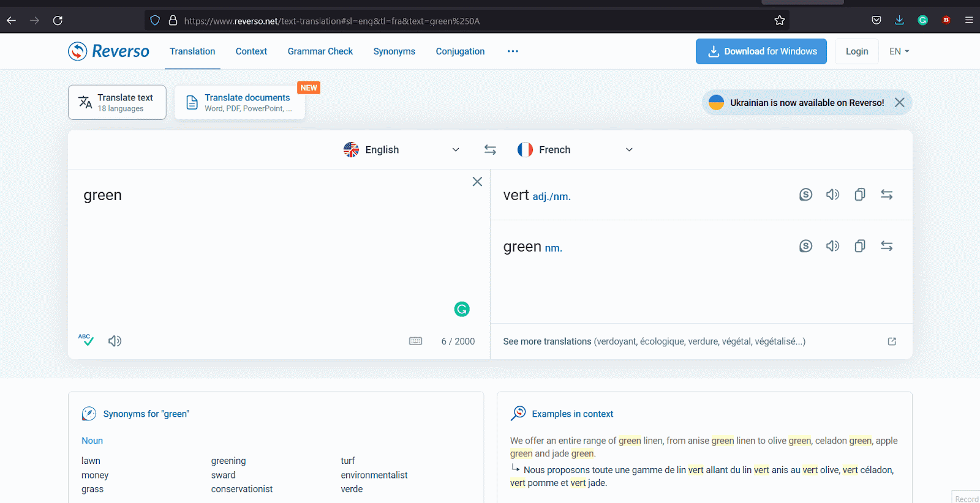Go to the Grammar Check tab
The height and width of the screenshot is (503, 980).
(320, 51)
